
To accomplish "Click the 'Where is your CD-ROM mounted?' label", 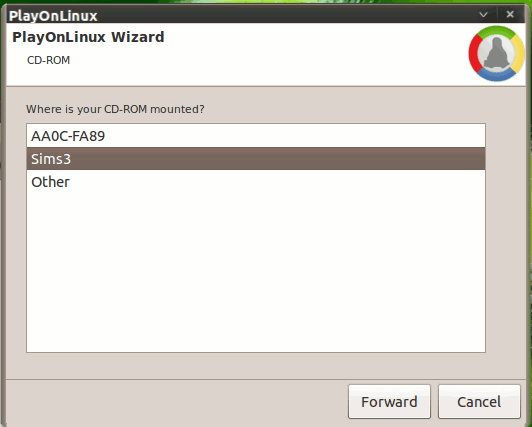I will [x=115, y=109].
